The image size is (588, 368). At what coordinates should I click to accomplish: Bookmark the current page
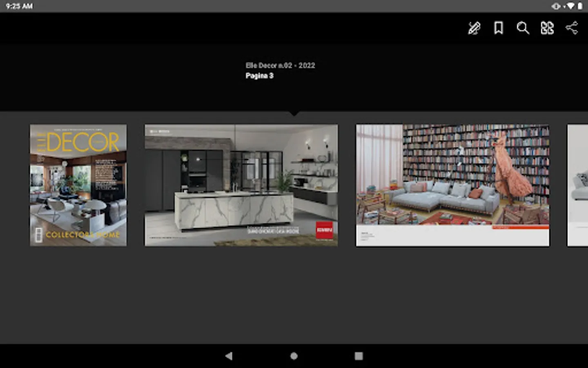498,28
